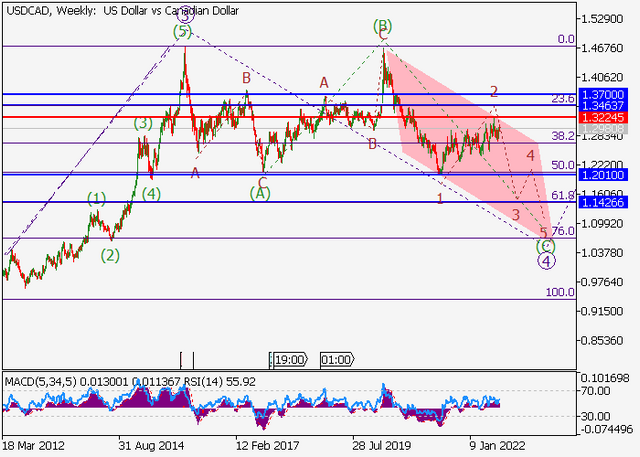Screen dimensions: 640x457
Task: Click the 28 Jul 2019 date label
Action: pyautogui.click(x=383, y=446)
